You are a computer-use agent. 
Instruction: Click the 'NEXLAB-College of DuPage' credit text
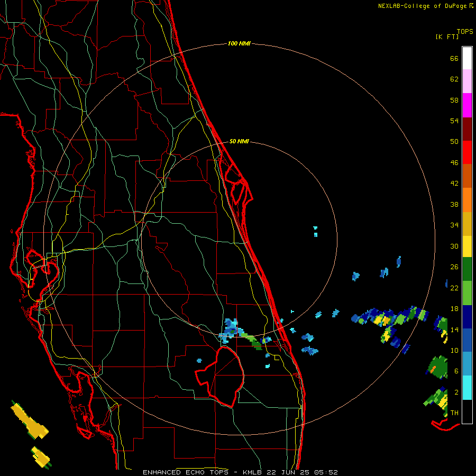tap(422, 6)
